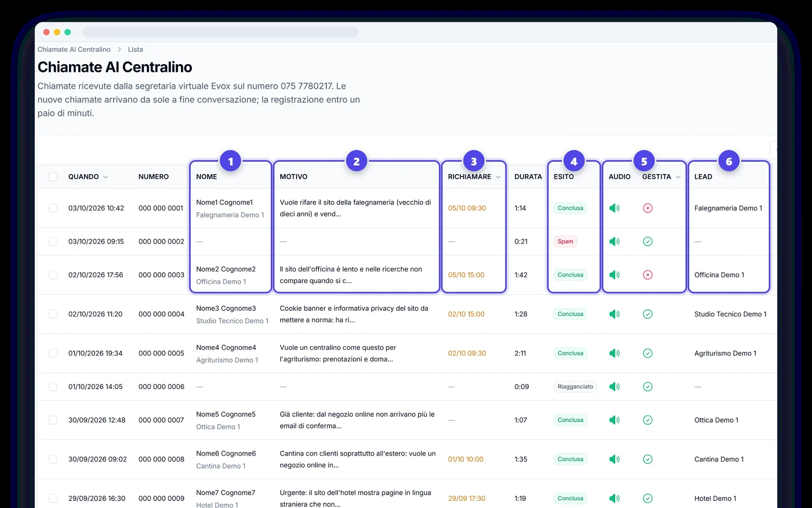
Task: Play audio for call 000 000 0006
Action: point(614,386)
